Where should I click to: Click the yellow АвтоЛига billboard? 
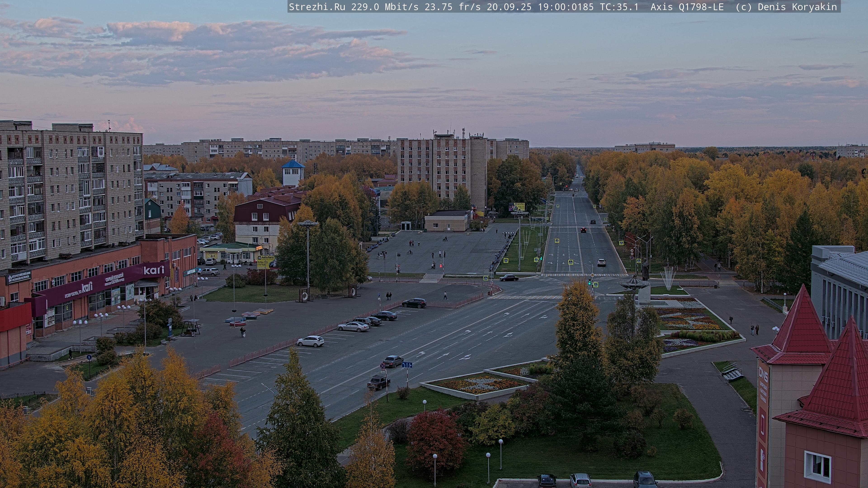(x=266, y=262)
